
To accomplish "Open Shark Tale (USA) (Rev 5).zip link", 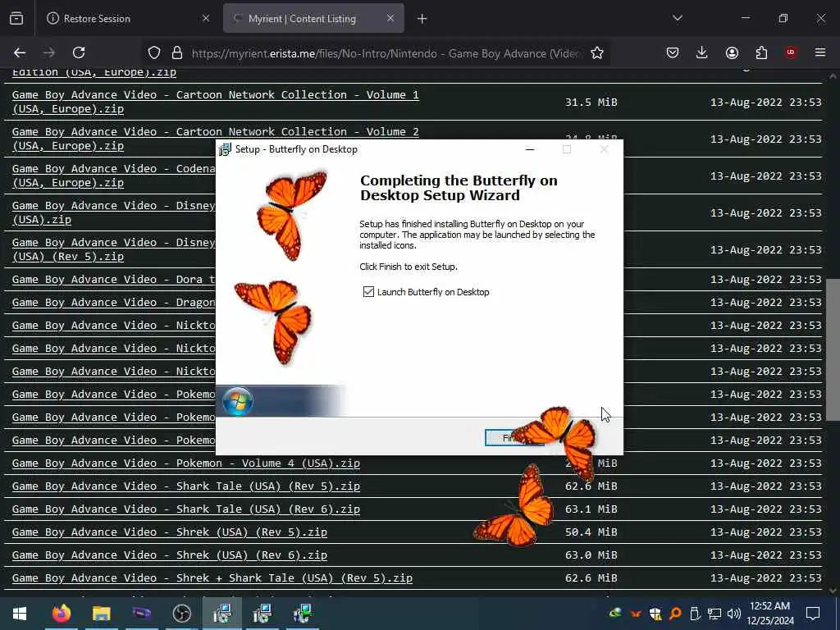I will [x=186, y=486].
